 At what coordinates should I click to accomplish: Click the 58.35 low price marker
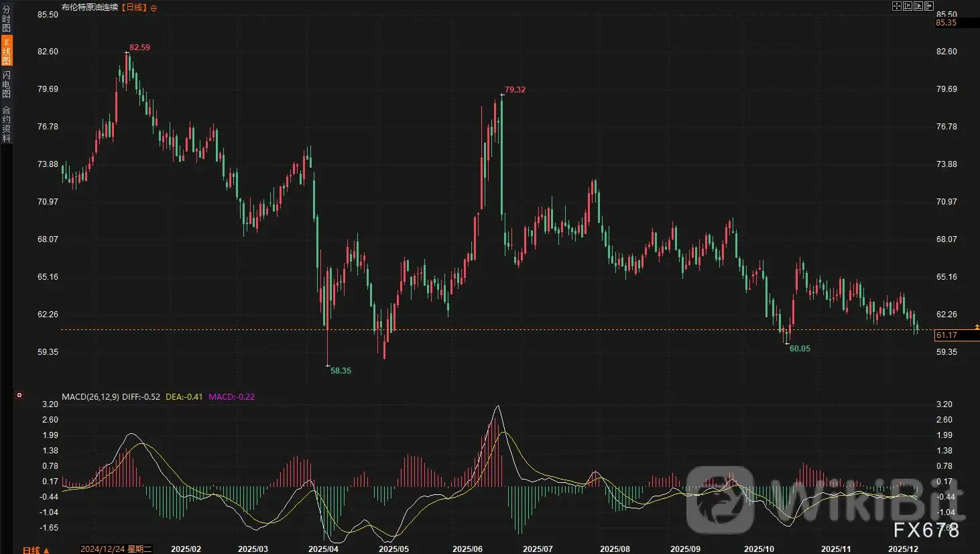341,371
